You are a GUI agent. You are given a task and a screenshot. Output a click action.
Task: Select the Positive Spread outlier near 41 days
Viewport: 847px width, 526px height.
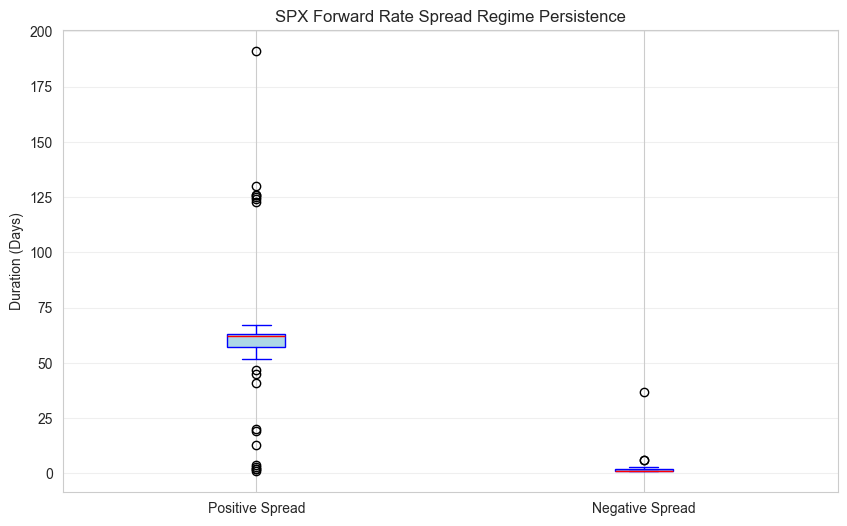(257, 384)
